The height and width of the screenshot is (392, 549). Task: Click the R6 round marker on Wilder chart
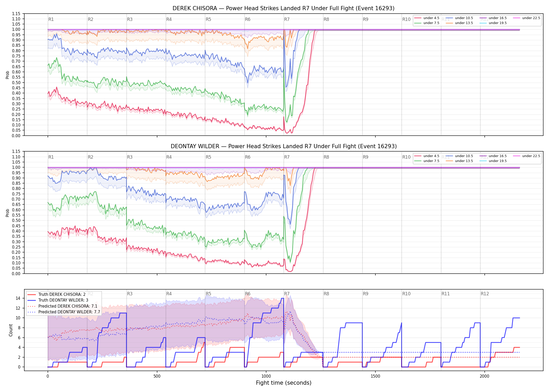click(x=248, y=157)
